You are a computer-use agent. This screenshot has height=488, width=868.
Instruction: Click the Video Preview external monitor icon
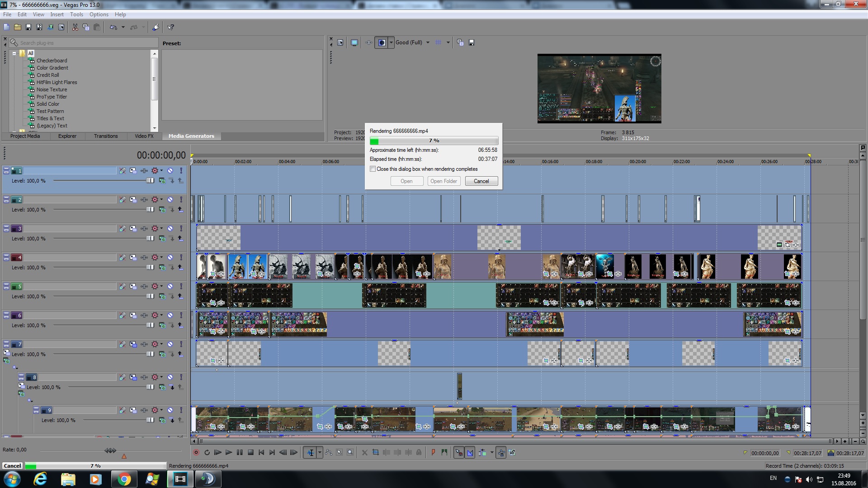click(354, 42)
